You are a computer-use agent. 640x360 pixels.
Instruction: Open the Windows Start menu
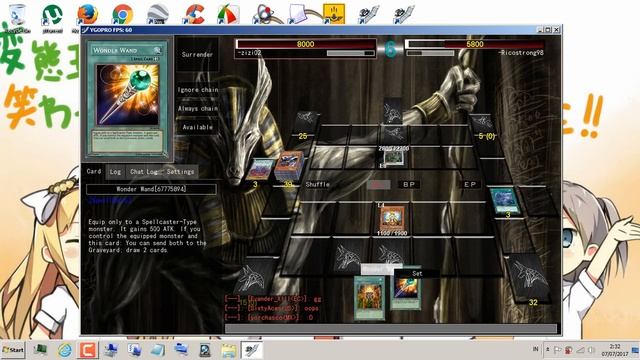[x=13, y=350]
